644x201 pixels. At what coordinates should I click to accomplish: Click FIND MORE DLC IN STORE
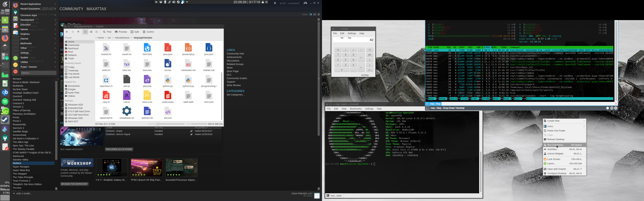(119, 149)
